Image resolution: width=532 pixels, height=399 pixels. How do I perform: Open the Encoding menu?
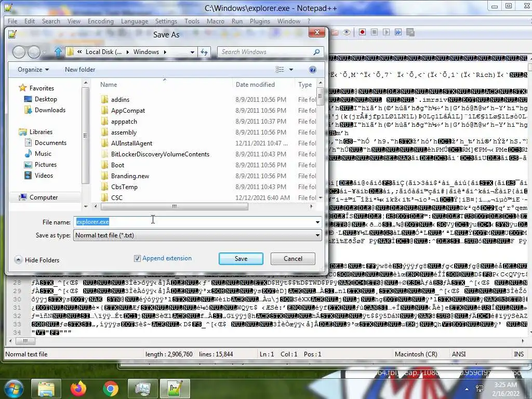click(x=100, y=21)
